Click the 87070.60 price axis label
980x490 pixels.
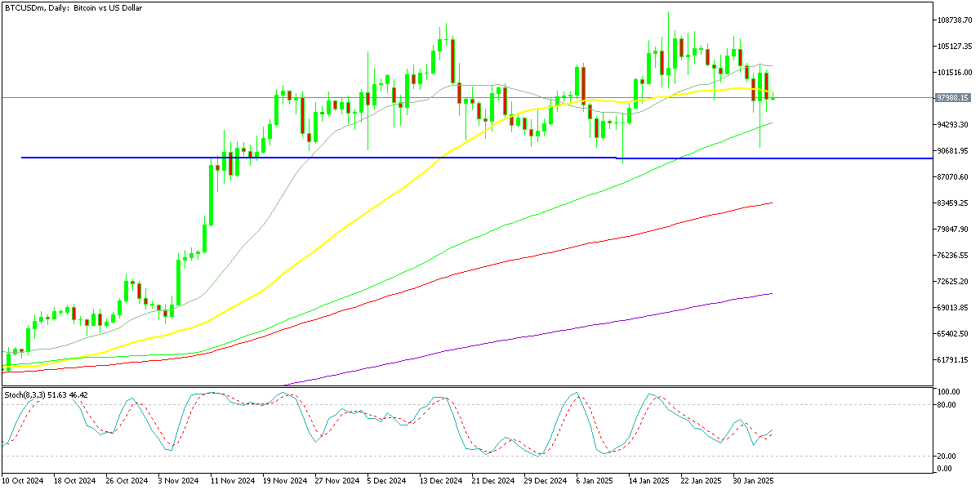953,176
